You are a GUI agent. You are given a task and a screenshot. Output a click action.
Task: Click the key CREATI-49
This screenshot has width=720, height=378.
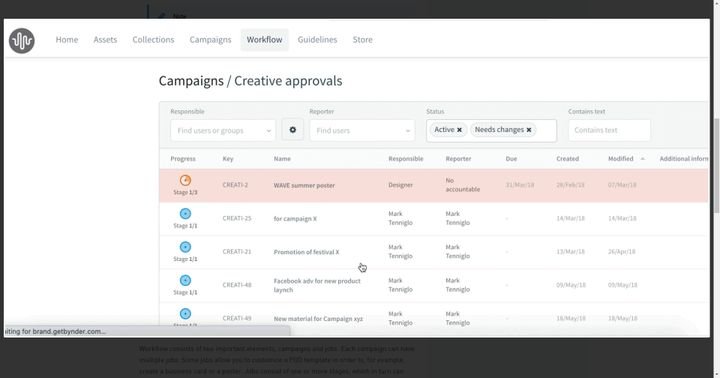[237, 318]
